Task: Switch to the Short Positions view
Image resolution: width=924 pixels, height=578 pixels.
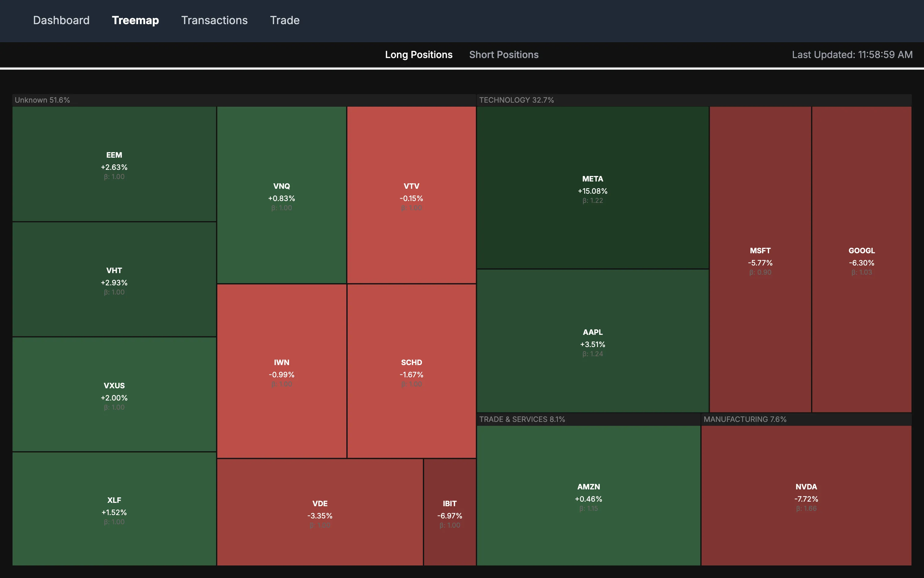Action: (504, 55)
